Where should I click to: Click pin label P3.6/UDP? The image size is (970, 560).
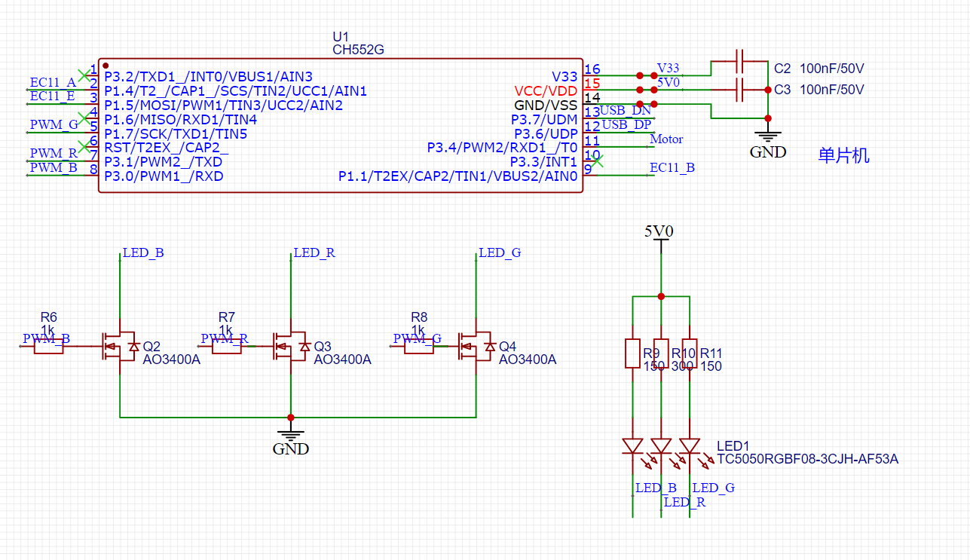click(546, 134)
